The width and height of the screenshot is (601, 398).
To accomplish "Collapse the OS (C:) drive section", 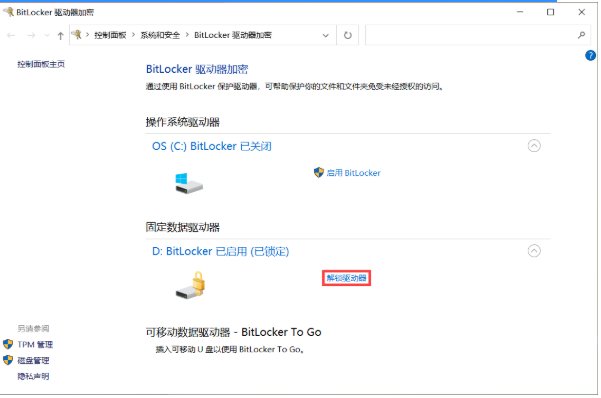I will point(534,146).
